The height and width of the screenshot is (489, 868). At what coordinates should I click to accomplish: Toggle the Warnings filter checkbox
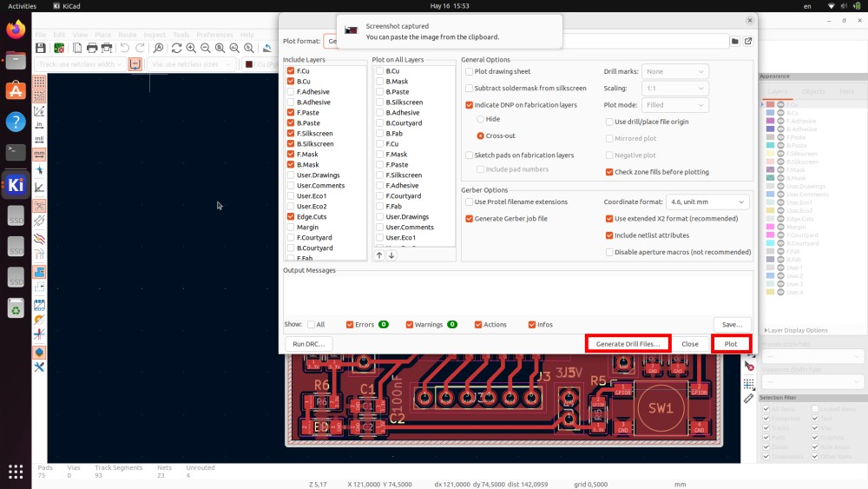coord(410,325)
